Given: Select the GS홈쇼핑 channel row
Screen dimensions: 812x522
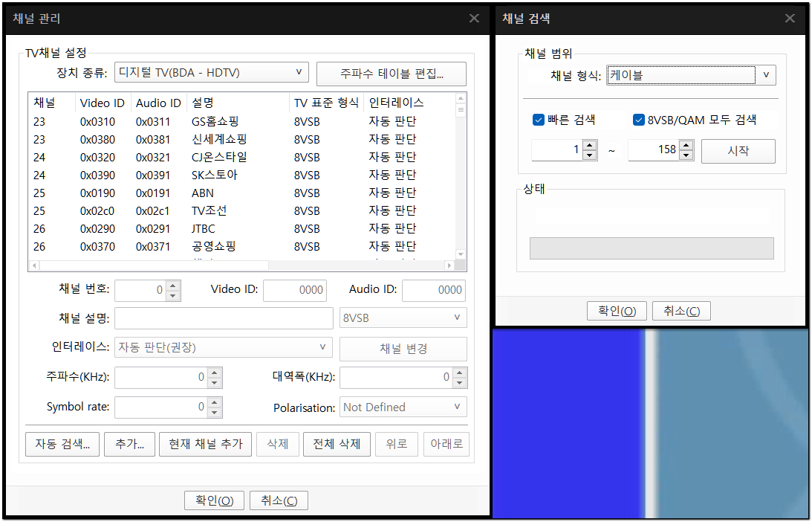Looking at the screenshot, I should (242, 122).
